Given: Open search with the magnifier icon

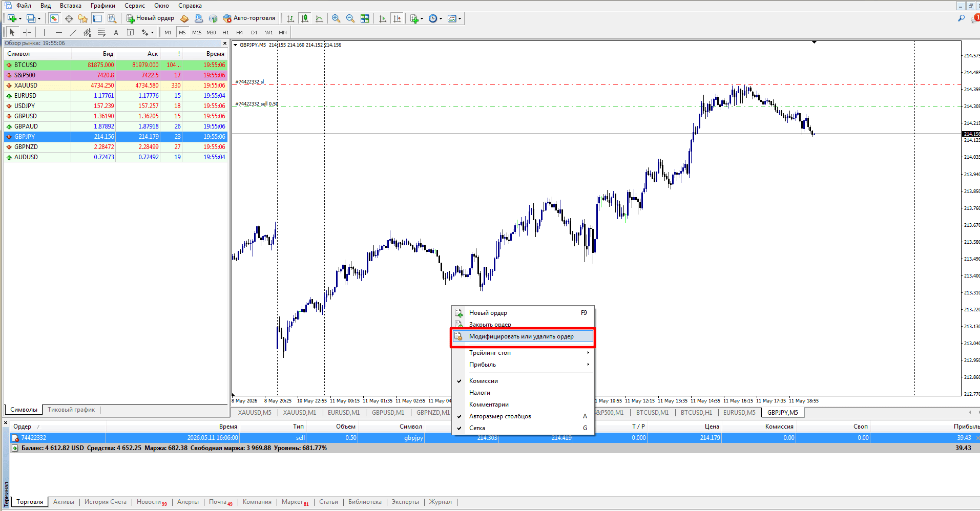Looking at the screenshot, I should [x=961, y=18].
